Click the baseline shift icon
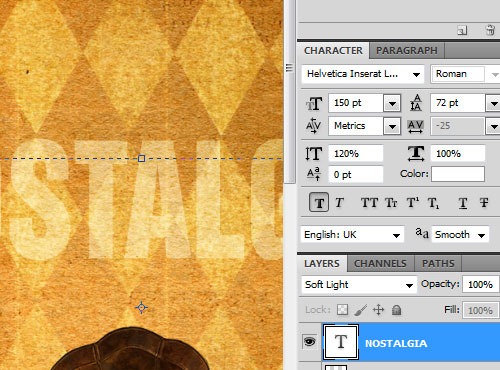 pyautogui.click(x=314, y=174)
